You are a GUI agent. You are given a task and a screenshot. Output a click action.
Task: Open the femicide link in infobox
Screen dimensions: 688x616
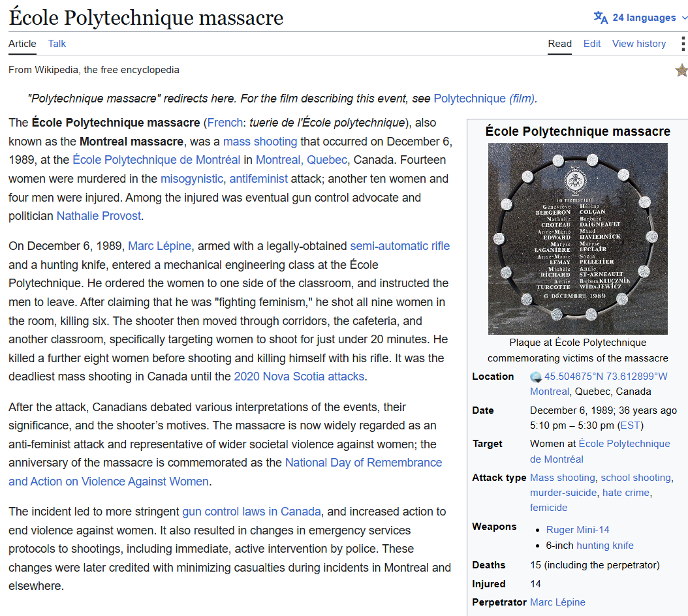[x=548, y=508]
